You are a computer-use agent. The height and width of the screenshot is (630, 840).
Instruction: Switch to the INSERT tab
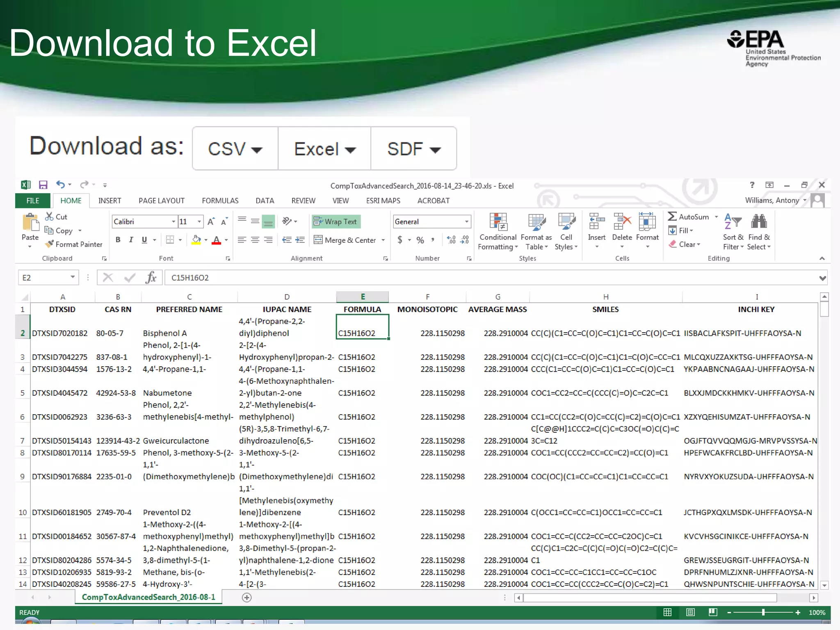pos(110,201)
